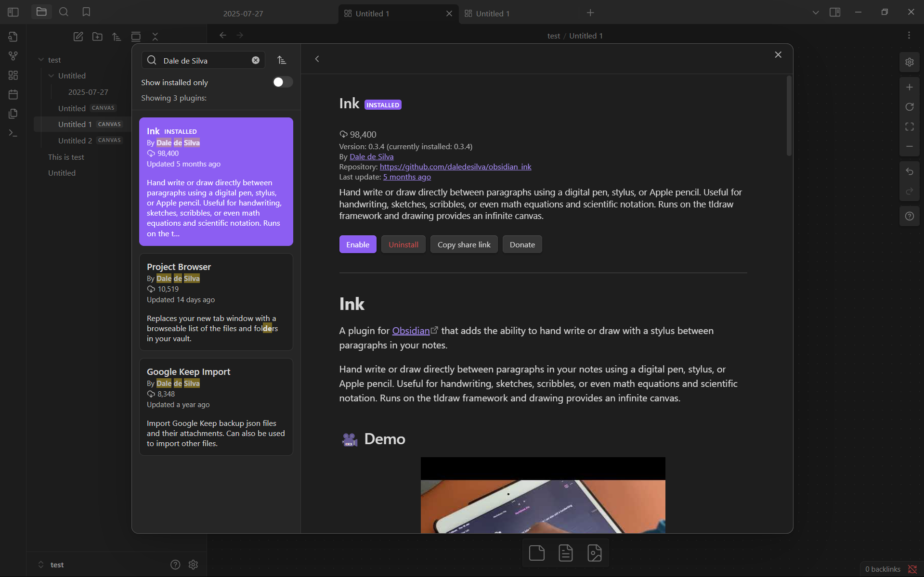Open a new tab
This screenshot has width=924, height=577.
coord(590,13)
